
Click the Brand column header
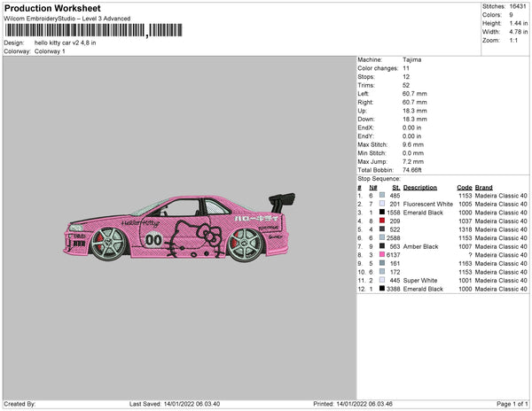coord(483,188)
